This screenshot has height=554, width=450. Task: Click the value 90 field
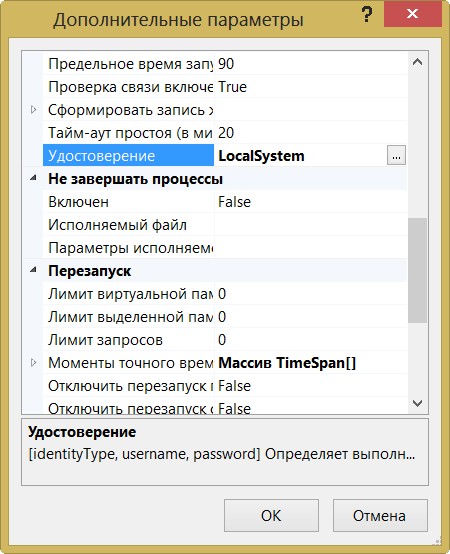(x=311, y=64)
